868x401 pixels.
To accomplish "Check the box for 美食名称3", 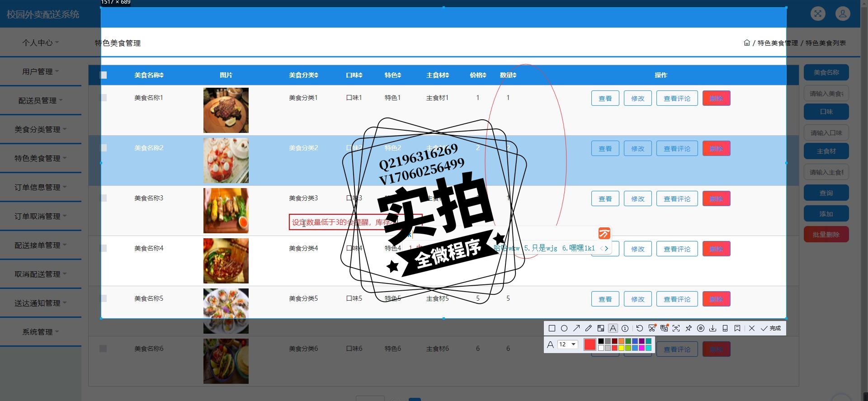I will coord(104,198).
